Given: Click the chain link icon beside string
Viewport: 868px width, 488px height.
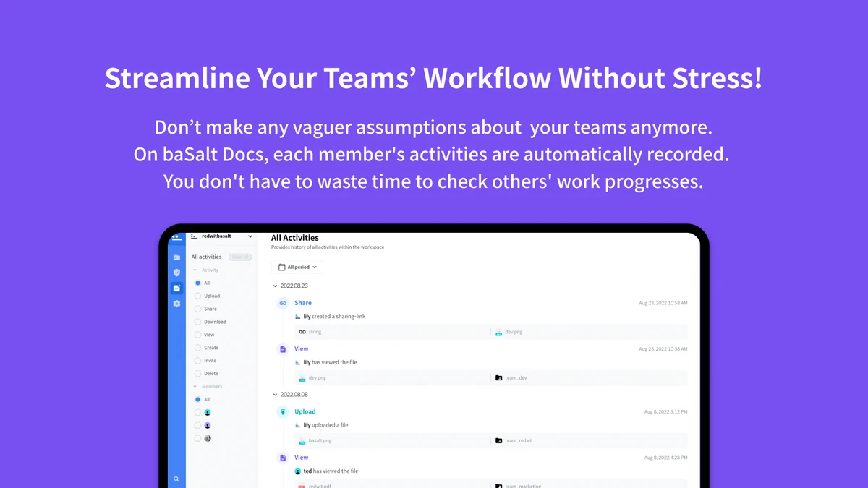Looking at the screenshot, I should tap(302, 332).
